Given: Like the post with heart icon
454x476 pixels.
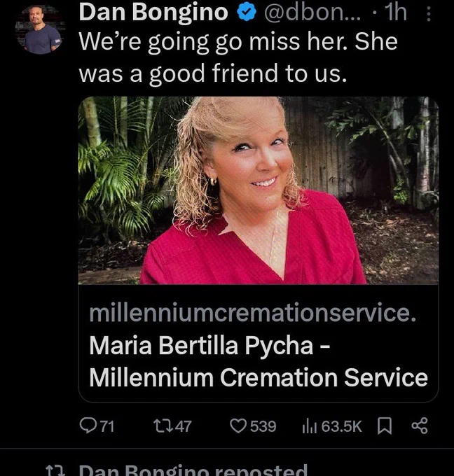Looking at the screenshot, I should [238, 426].
